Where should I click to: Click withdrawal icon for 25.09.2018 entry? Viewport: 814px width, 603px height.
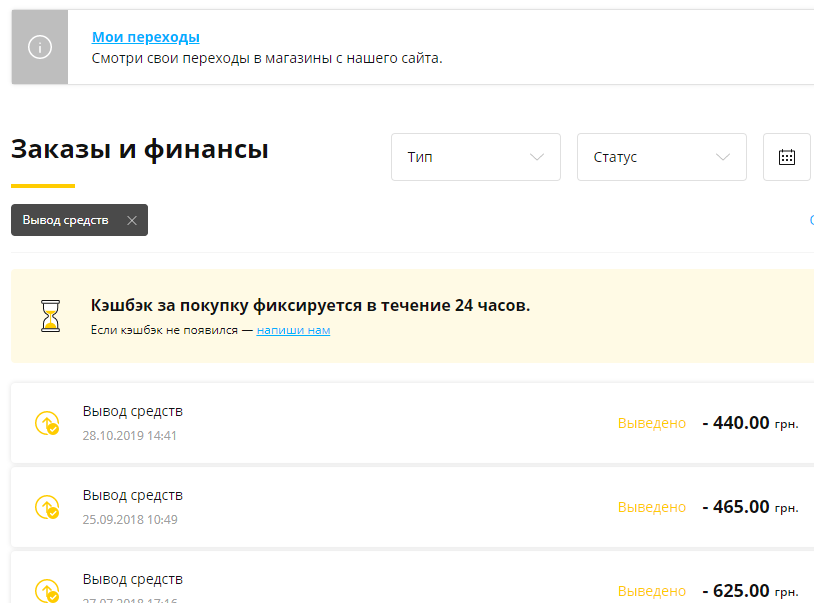46,508
